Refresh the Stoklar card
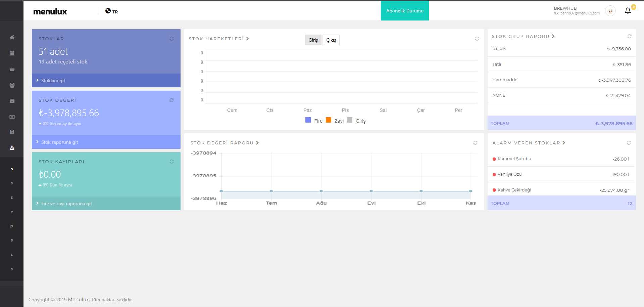 coord(171,39)
